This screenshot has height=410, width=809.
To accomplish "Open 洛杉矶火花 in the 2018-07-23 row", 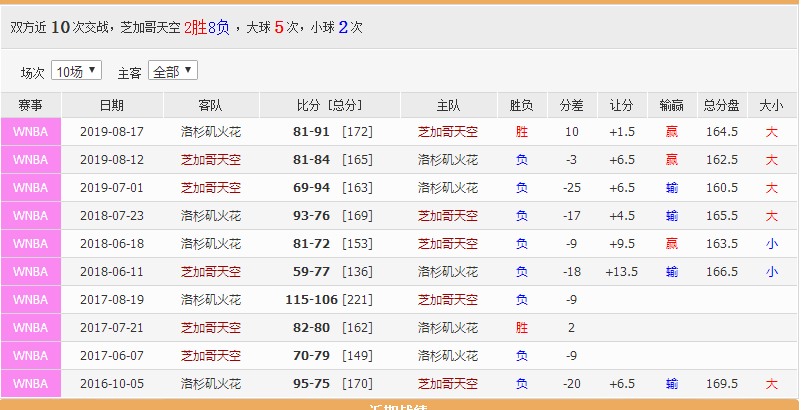I will click(x=211, y=216).
